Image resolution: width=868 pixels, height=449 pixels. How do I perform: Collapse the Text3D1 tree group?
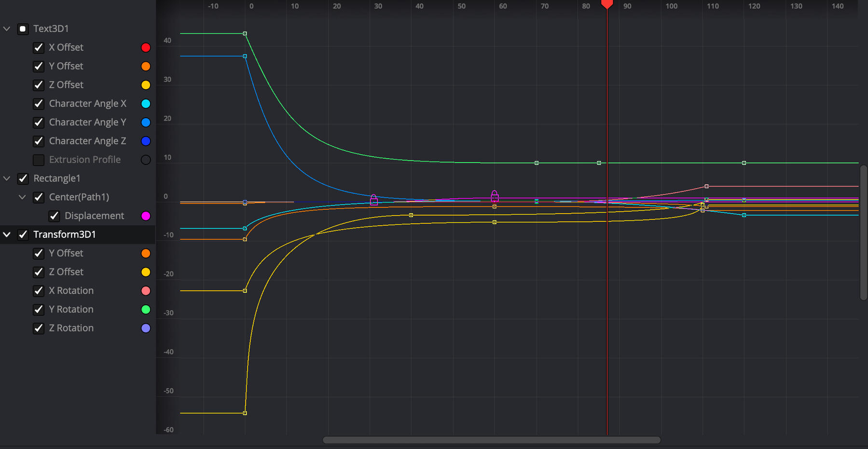(7, 29)
